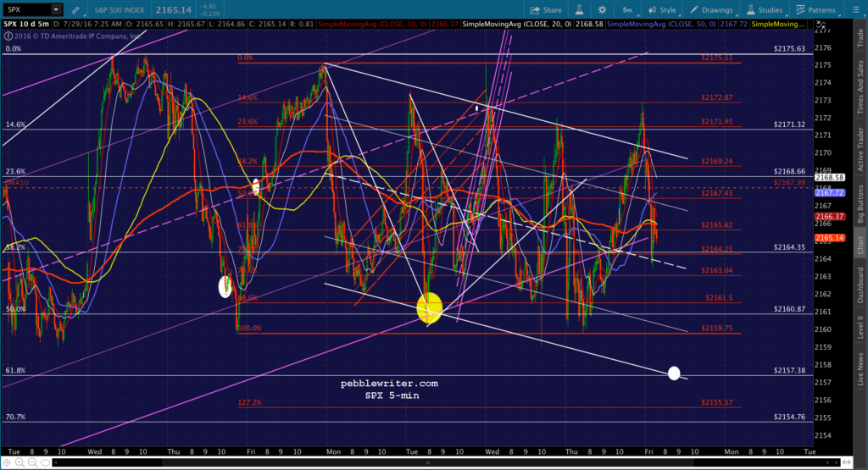
Task: Click the pebblewriter.com chart text note
Action: pyautogui.click(x=389, y=383)
